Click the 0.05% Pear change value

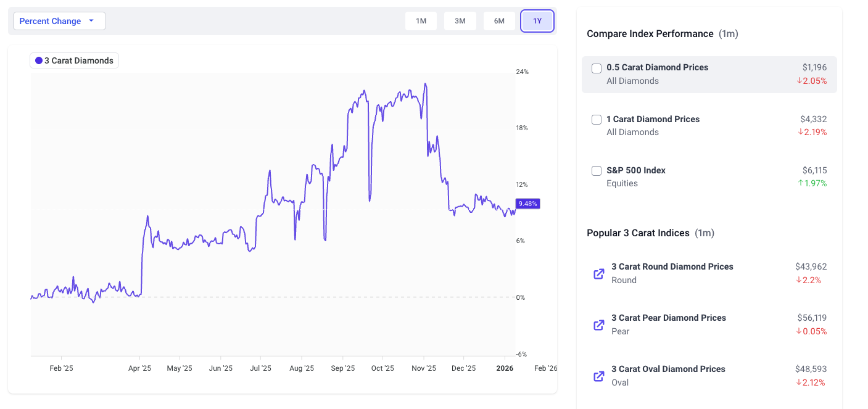[x=812, y=331]
